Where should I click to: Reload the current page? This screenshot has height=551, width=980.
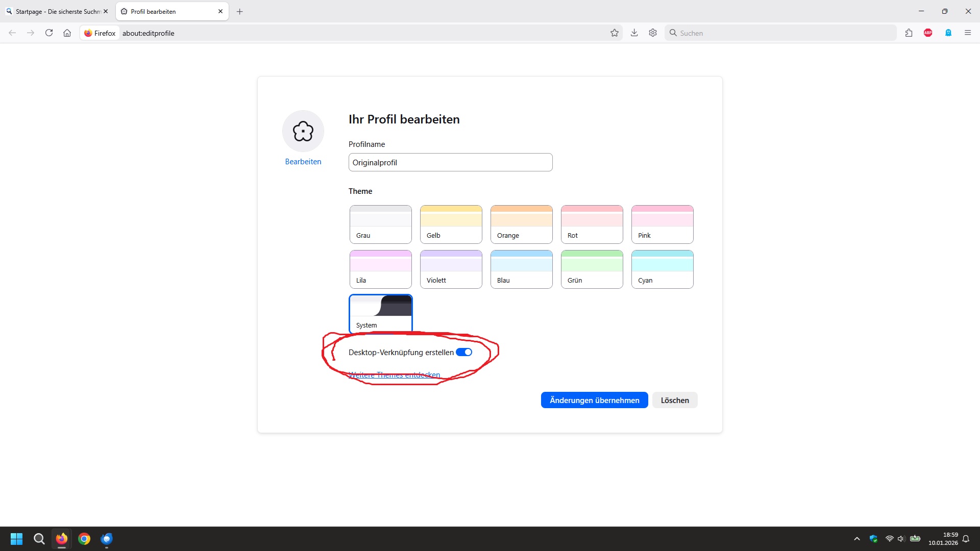(49, 33)
